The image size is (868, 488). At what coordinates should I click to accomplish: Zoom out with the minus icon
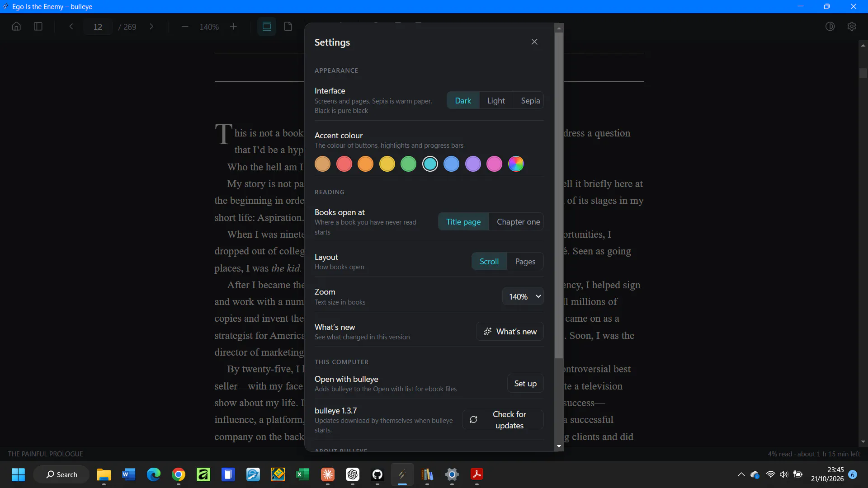pos(185,27)
